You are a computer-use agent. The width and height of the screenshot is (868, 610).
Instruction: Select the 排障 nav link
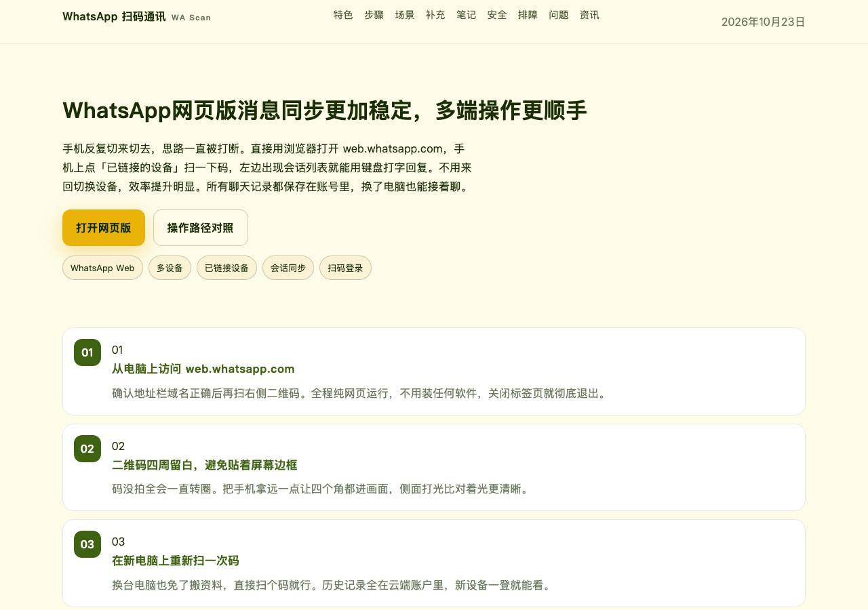coord(528,15)
